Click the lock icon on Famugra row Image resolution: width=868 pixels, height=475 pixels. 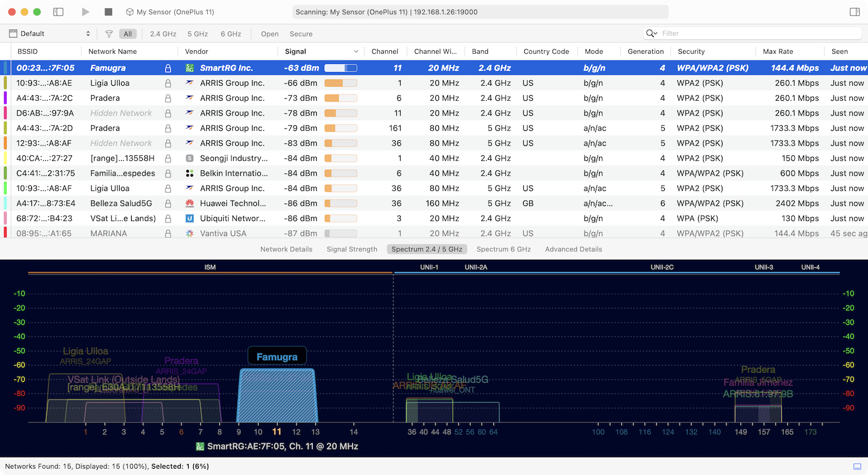point(168,68)
